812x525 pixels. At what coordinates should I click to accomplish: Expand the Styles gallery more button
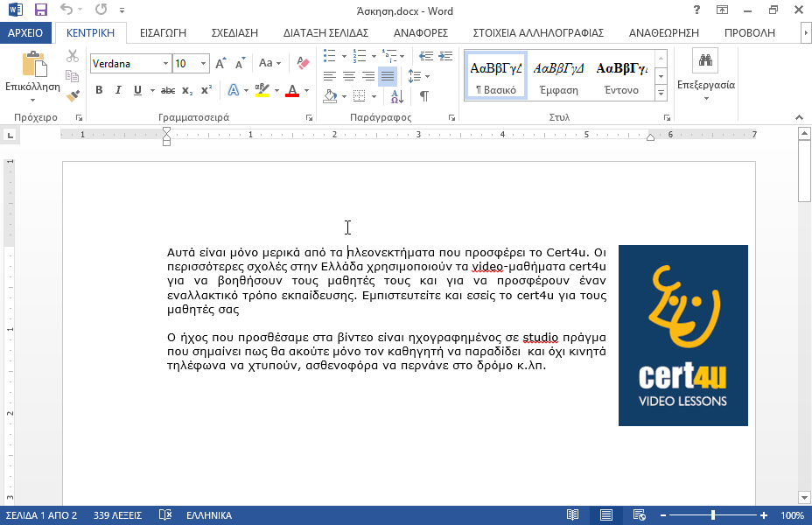pos(661,93)
